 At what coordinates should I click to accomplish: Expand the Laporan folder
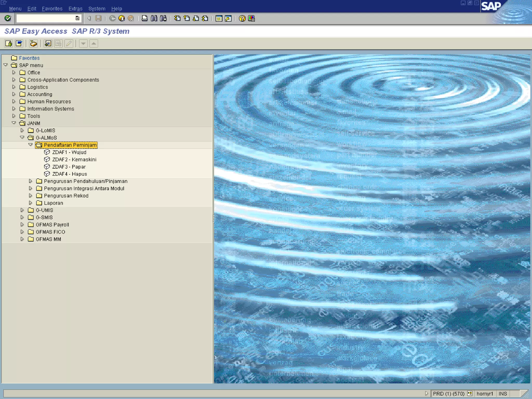30,203
